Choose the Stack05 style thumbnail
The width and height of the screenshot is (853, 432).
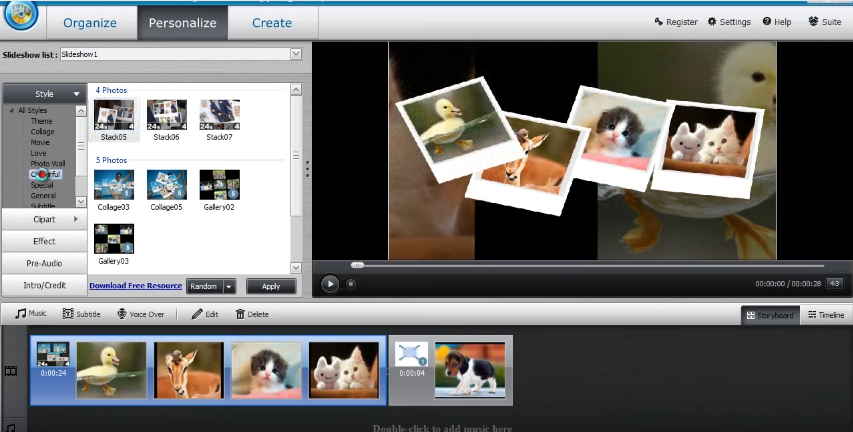pyautogui.click(x=114, y=115)
